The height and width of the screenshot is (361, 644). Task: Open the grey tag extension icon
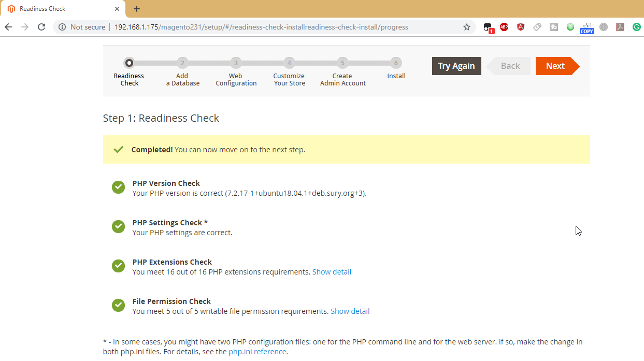click(x=537, y=27)
